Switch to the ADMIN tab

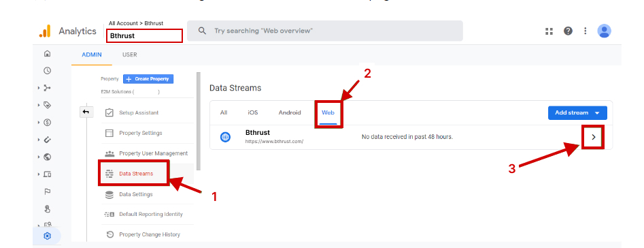click(92, 55)
